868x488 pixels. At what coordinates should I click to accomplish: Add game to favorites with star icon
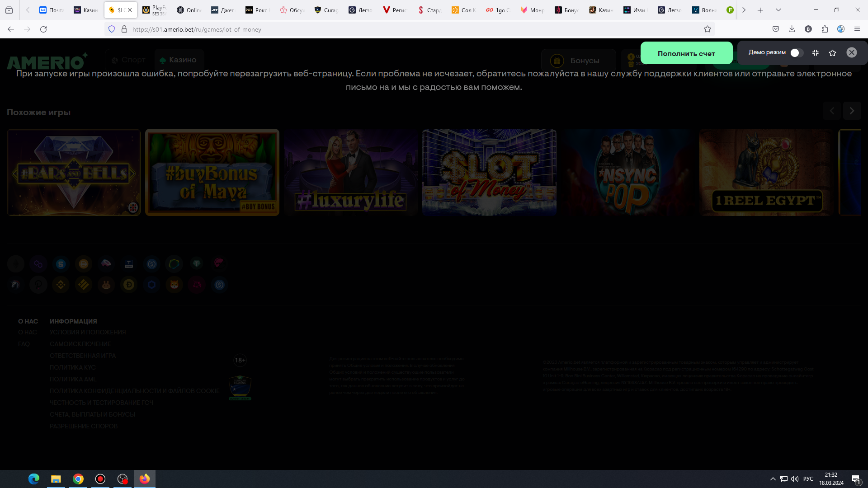coord(833,53)
